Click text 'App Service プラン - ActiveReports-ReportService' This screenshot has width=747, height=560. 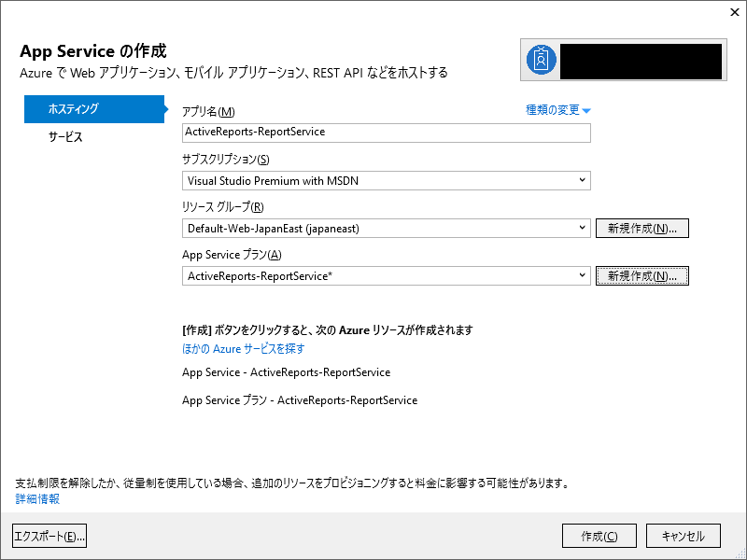pos(300,400)
